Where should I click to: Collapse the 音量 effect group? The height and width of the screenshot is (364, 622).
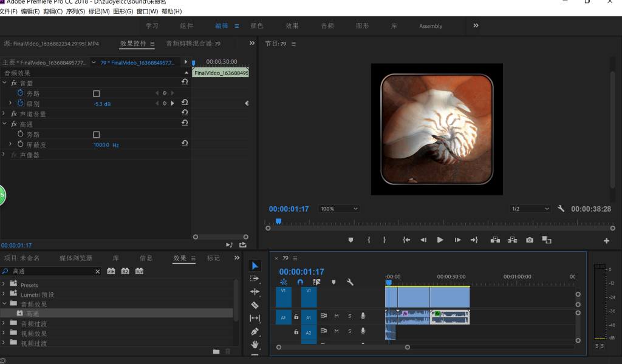pyautogui.click(x=4, y=83)
